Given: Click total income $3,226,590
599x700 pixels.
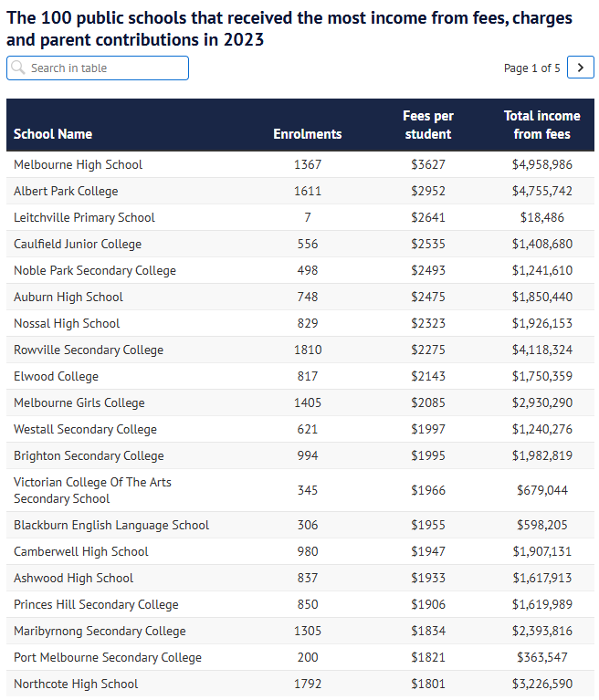Looking at the screenshot, I should click(x=541, y=684).
